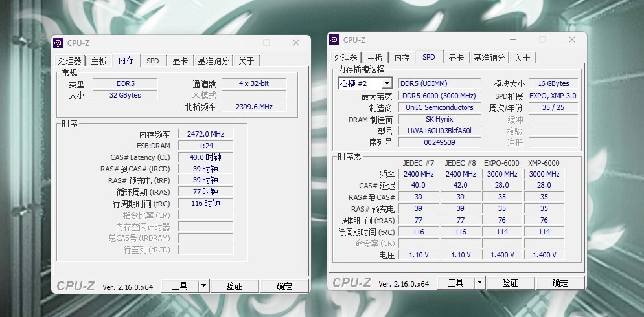Click the 2472.0 MHz memory frequency value
The height and width of the screenshot is (317, 644).
[206, 134]
